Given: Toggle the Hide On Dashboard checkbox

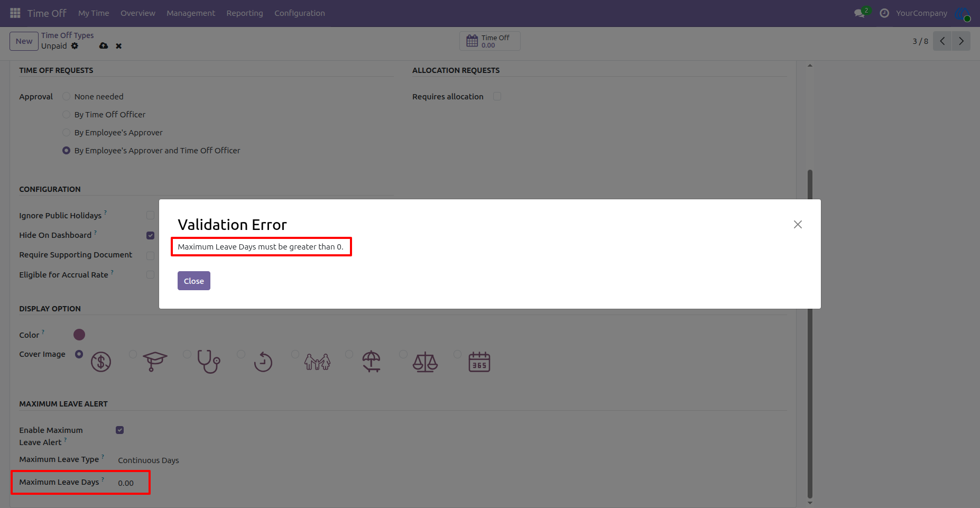Looking at the screenshot, I should pyautogui.click(x=151, y=235).
